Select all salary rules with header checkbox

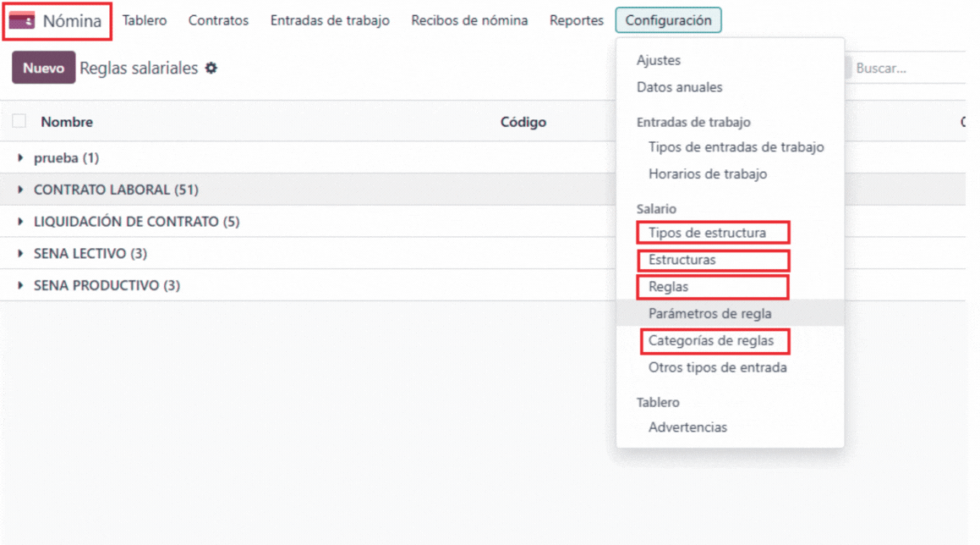(19, 121)
